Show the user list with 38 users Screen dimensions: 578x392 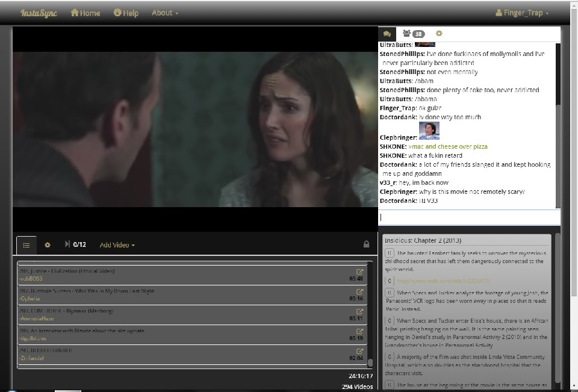pos(414,34)
